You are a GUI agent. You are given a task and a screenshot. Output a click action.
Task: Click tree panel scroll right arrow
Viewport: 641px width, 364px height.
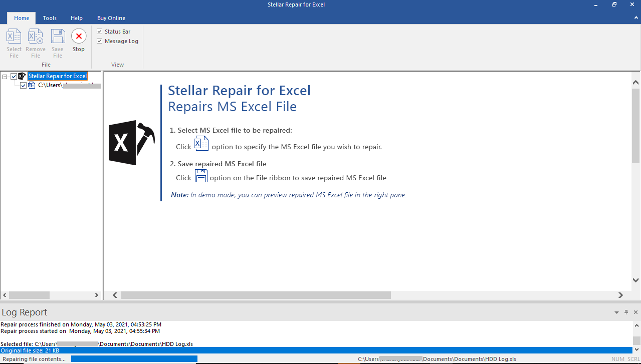coord(97,295)
